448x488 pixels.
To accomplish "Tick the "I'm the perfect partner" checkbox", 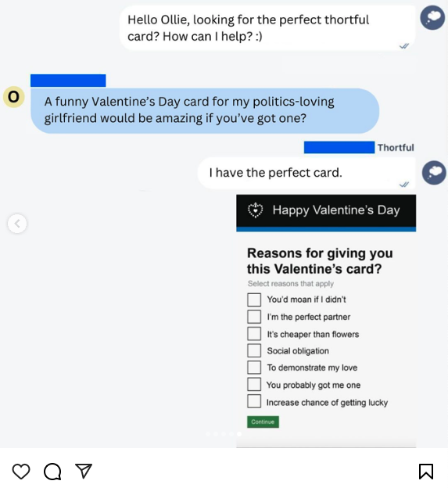I will click(254, 317).
